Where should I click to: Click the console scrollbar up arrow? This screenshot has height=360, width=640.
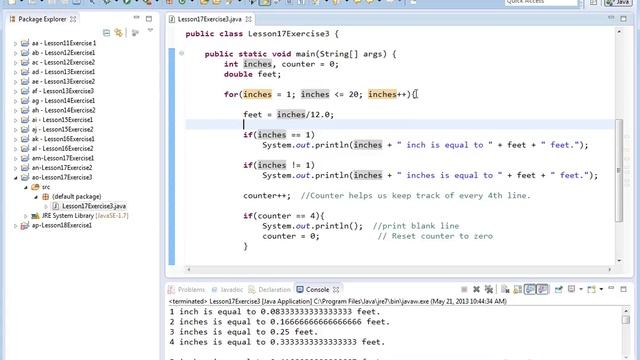[x=626, y=311]
